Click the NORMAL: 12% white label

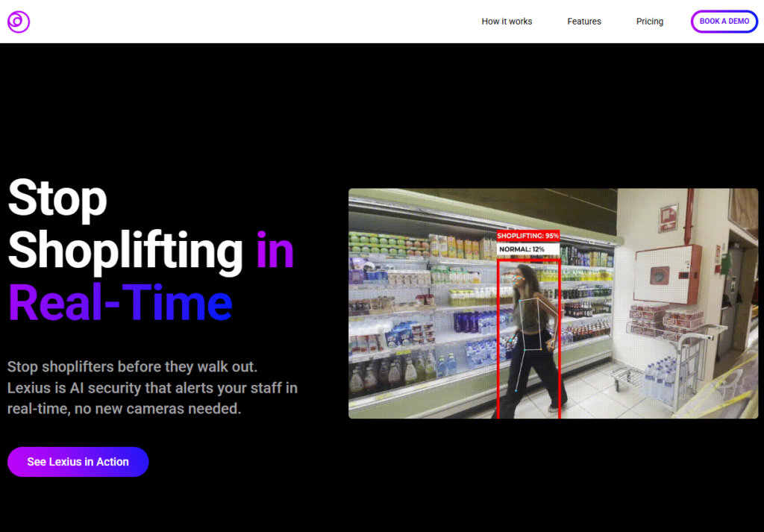pyautogui.click(x=527, y=249)
